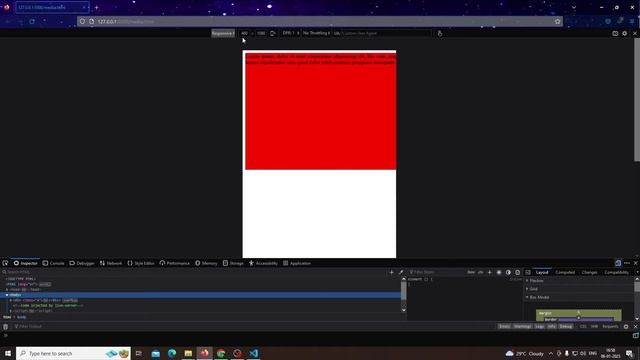This screenshot has height=360, width=640.
Task: Toggle the three-pane inspector layout
Action: (528, 272)
